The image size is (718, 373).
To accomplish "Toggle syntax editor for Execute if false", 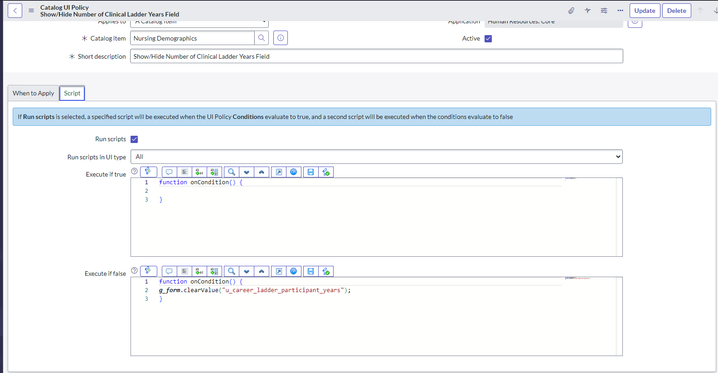I will 148,271.
